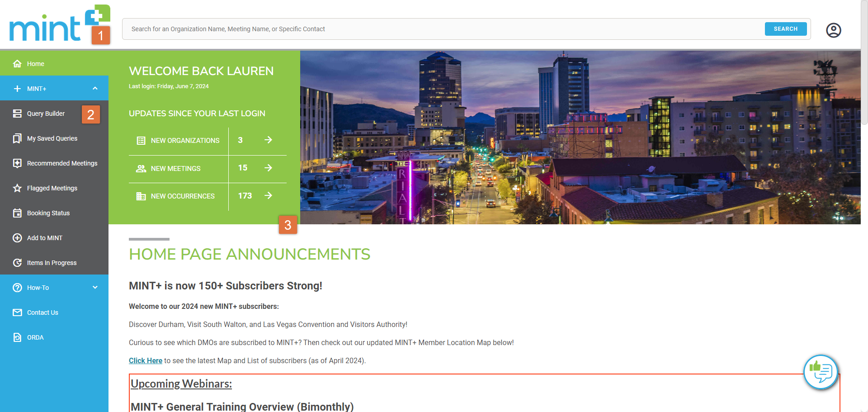
Task: Click the arrow next to New Occurrences count
Action: coord(268,195)
